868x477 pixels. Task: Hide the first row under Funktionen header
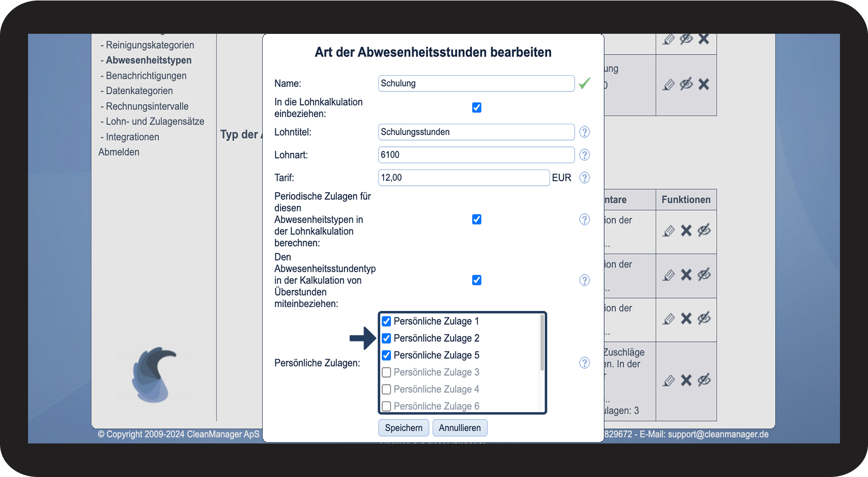(704, 230)
